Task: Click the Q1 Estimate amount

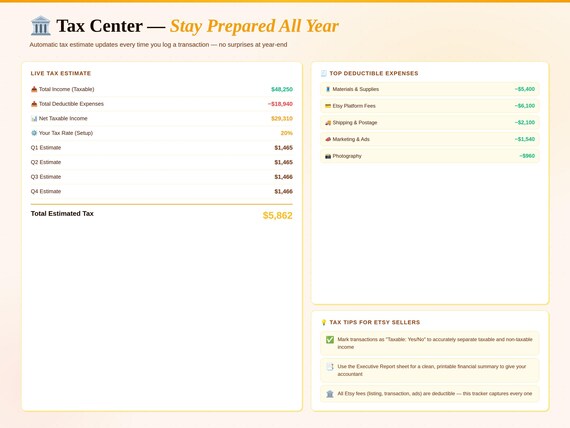Action: pyautogui.click(x=283, y=148)
